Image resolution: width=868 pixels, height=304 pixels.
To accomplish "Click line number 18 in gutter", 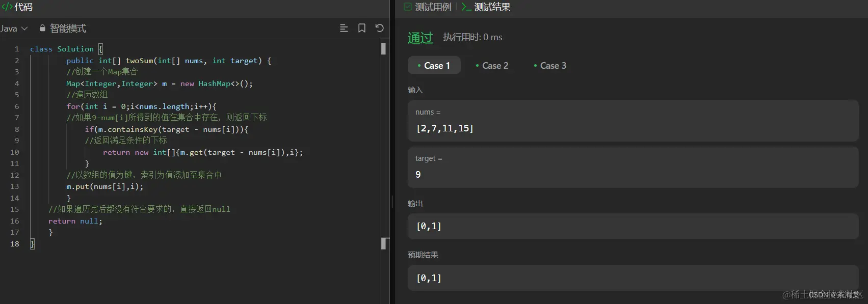I will pos(15,244).
